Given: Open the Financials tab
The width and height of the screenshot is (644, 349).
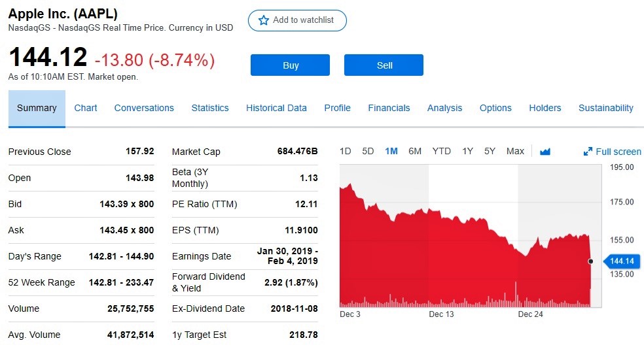Looking at the screenshot, I should pos(389,108).
